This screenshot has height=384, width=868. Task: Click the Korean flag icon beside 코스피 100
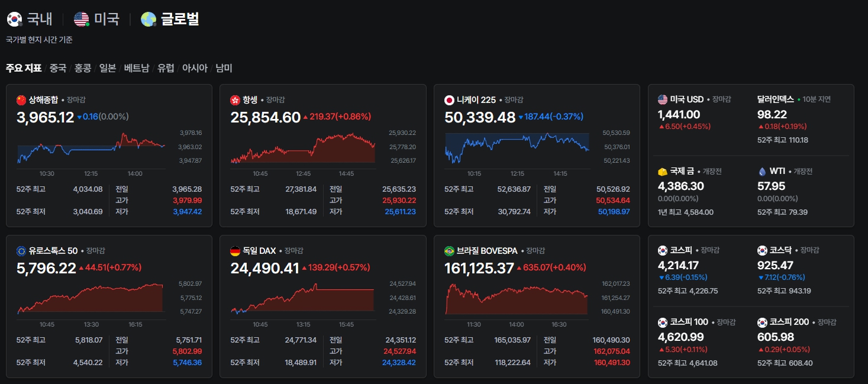663,322
